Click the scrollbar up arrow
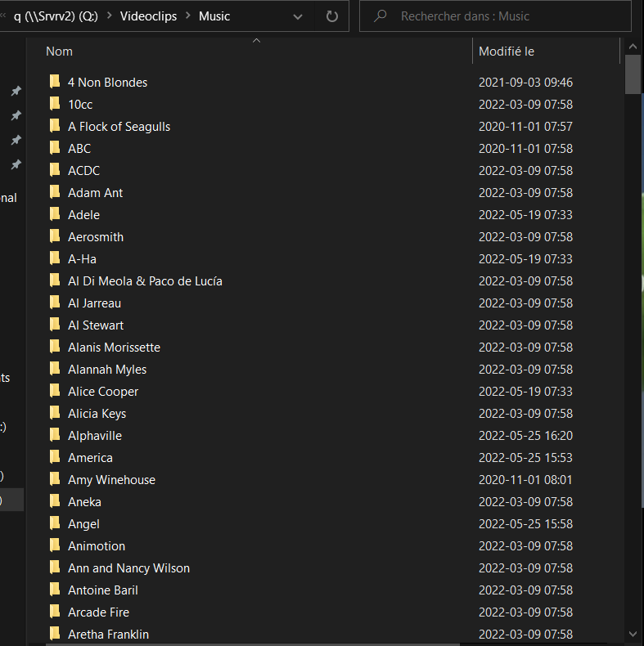Viewport: 644px width, 646px height. [633, 47]
